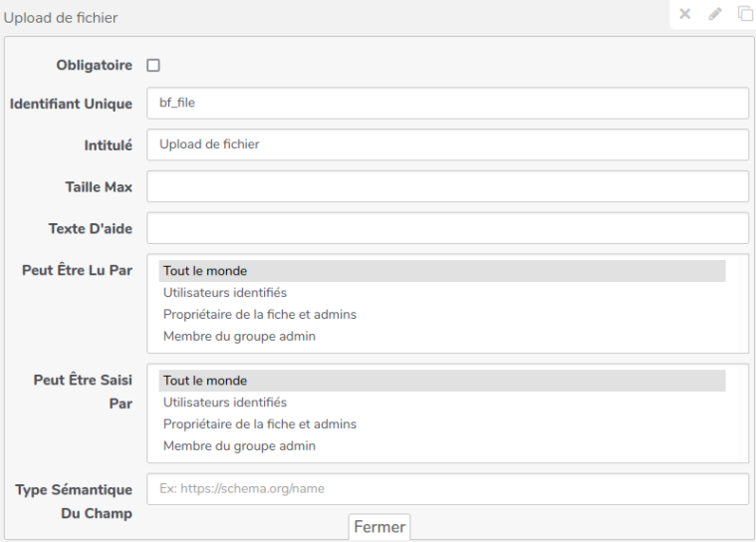756x542 pixels.
Task: Edit the Identifiant Unique field bf_file
Action: coord(447,103)
